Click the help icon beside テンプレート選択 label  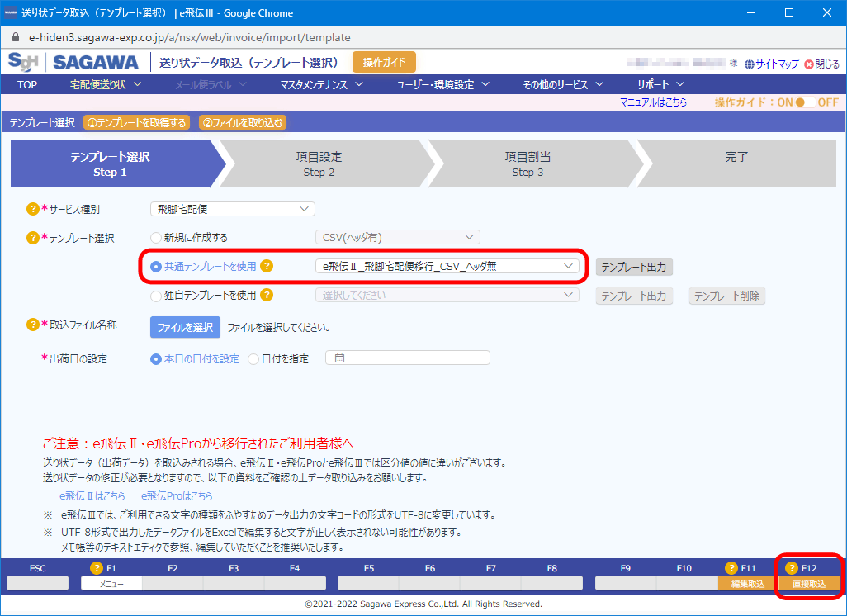pyautogui.click(x=32, y=238)
